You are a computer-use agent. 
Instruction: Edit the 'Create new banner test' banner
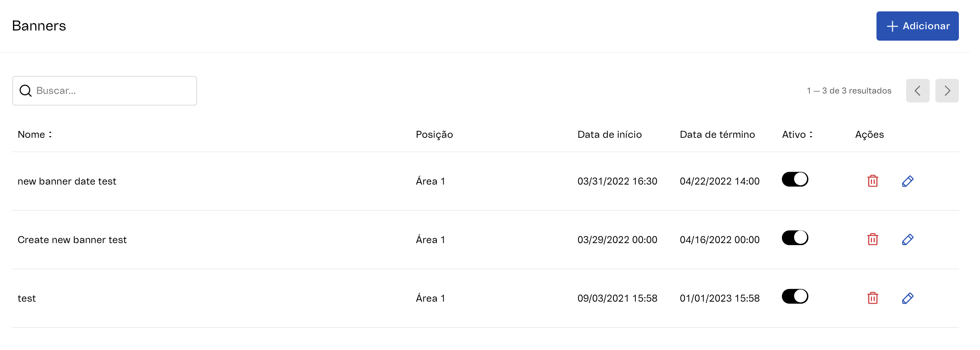pyautogui.click(x=908, y=239)
